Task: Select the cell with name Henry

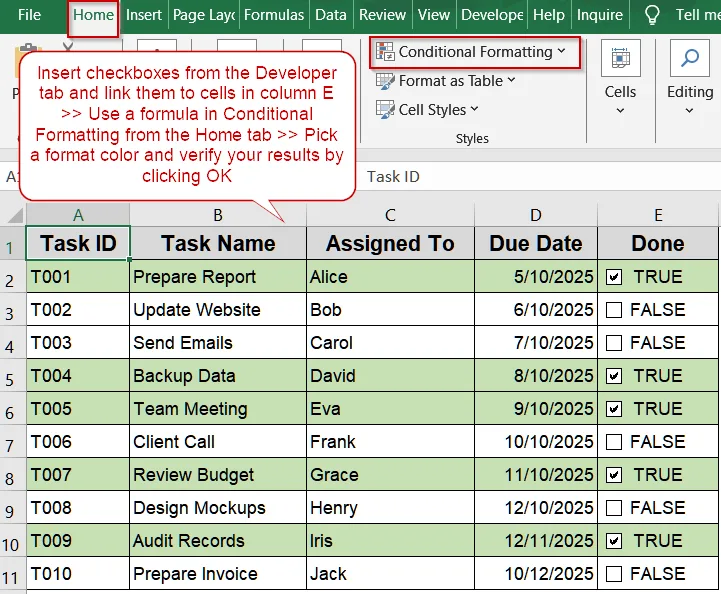Action: click(390, 508)
